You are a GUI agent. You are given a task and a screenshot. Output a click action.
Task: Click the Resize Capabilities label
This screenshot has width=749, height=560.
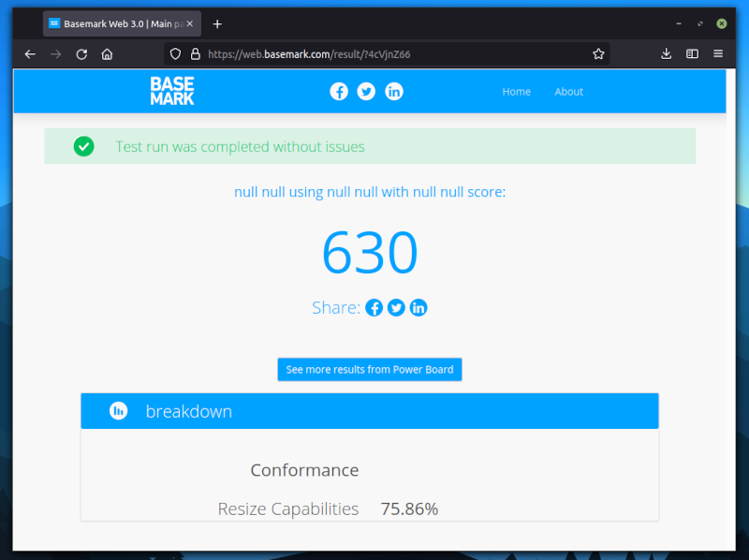[288, 509]
